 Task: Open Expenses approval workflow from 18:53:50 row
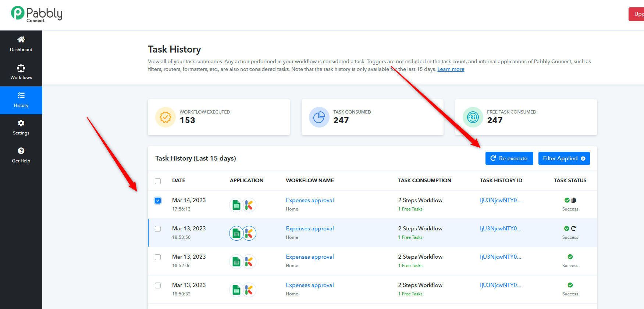(310, 229)
